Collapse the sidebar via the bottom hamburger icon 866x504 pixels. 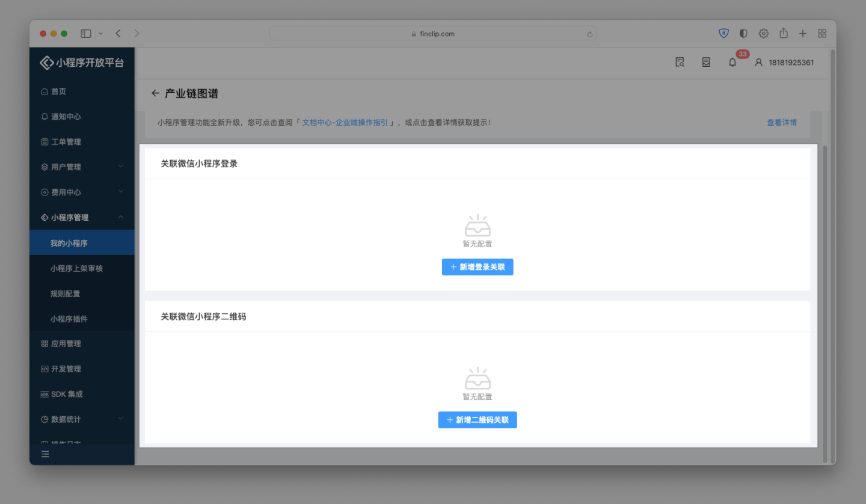click(x=45, y=454)
